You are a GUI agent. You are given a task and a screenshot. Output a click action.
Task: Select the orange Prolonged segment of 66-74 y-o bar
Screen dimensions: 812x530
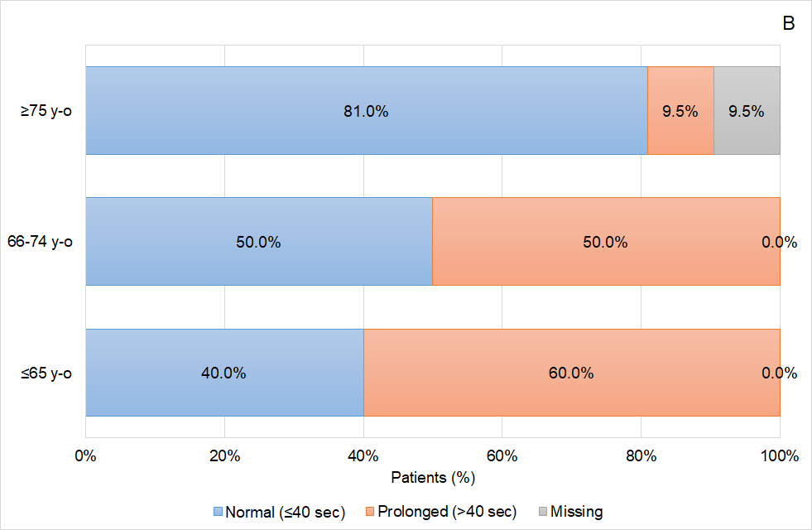coord(605,242)
